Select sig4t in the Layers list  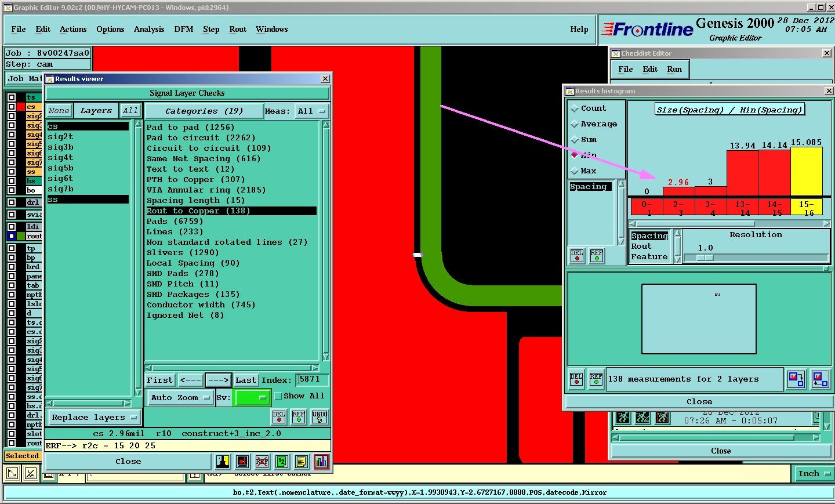pyautogui.click(x=60, y=158)
